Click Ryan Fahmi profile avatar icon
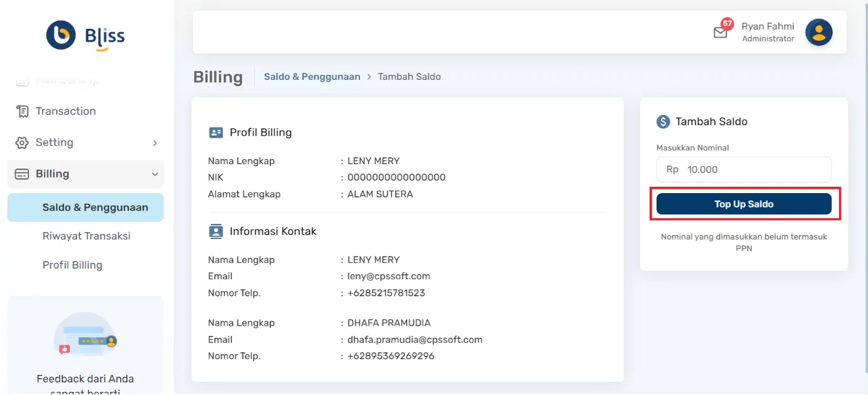Image resolution: width=868 pixels, height=395 pixels. click(x=819, y=31)
